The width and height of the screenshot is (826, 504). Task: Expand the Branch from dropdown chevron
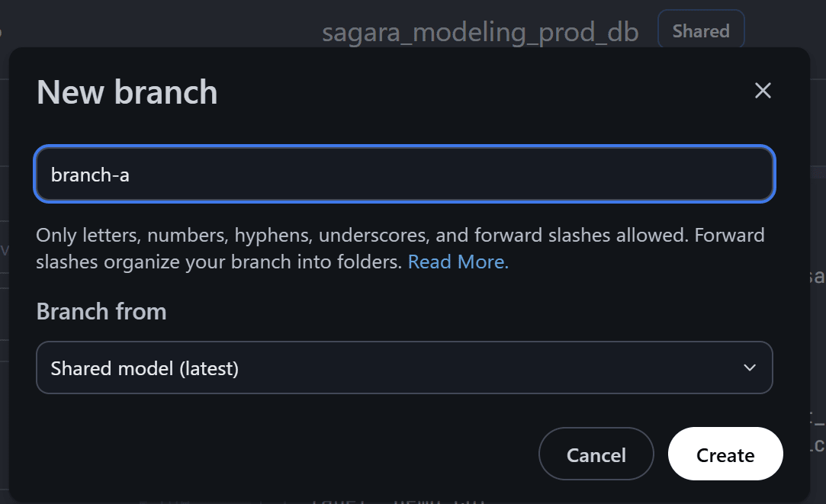click(x=750, y=368)
